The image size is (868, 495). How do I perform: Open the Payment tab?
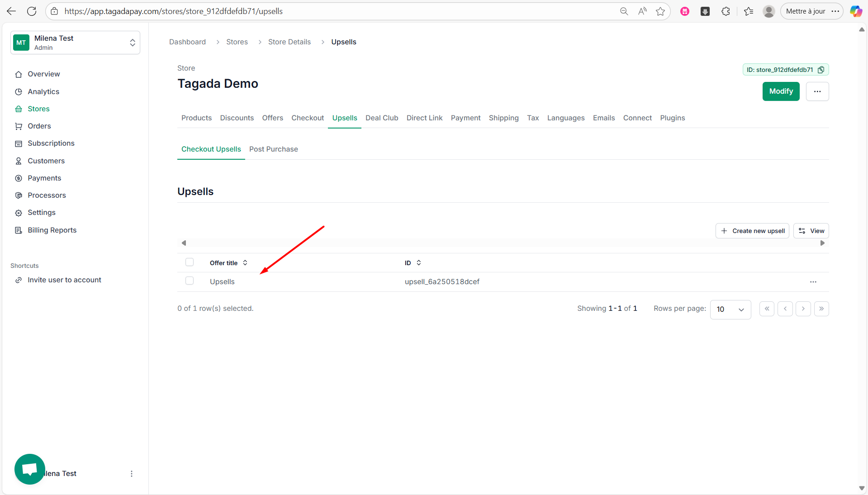(x=465, y=118)
